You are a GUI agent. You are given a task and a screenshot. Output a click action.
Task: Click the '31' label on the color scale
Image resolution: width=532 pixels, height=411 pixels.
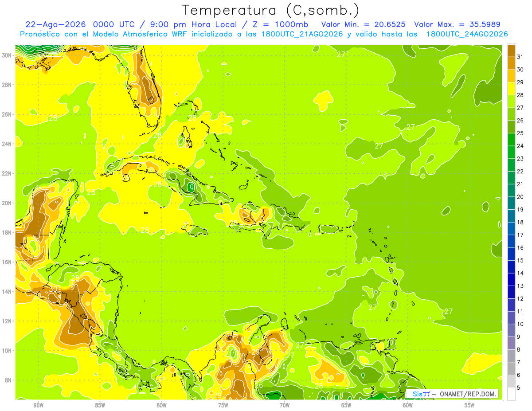click(x=520, y=57)
